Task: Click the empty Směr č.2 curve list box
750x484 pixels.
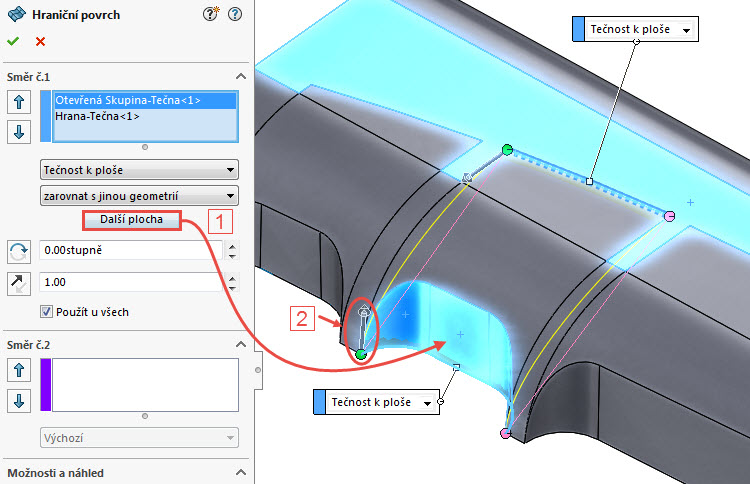Action: (x=145, y=385)
